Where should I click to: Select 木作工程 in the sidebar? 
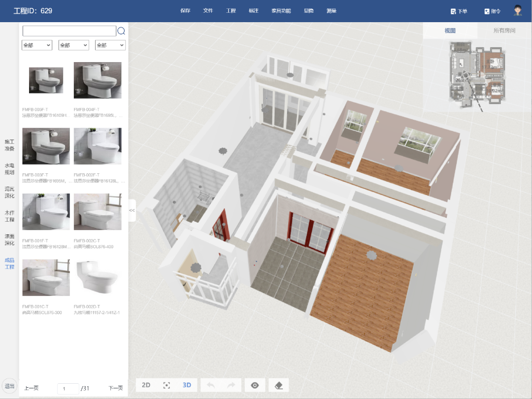click(x=9, y=216)
